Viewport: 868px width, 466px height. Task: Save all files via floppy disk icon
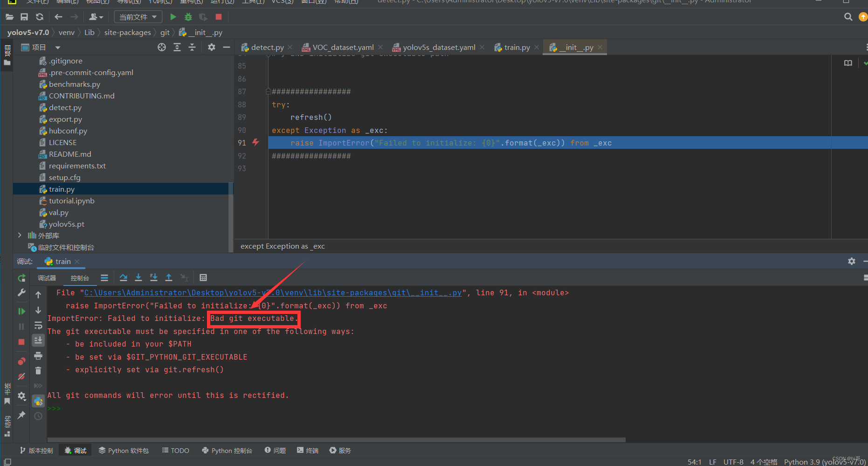coord(24,17)
